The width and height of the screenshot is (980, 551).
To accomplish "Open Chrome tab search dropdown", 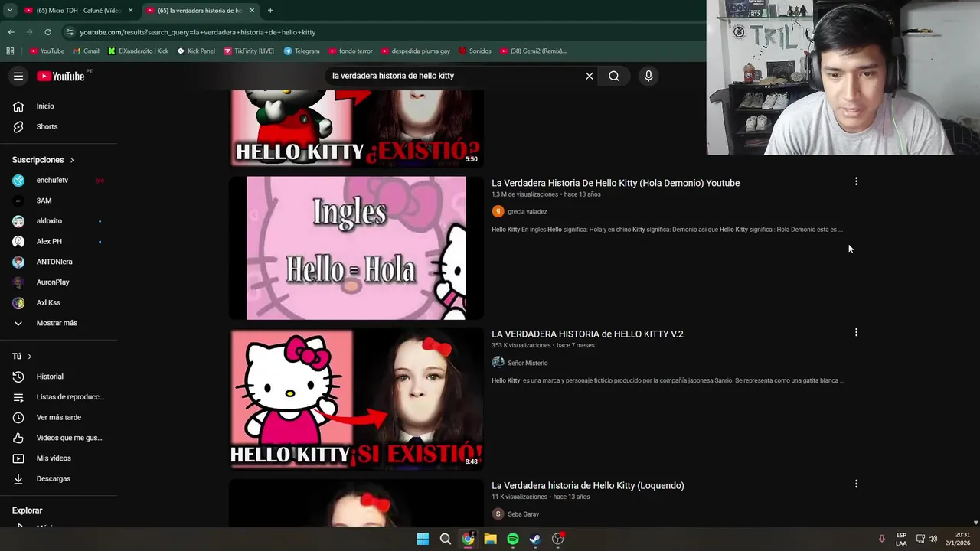I will tap(10, 10).
